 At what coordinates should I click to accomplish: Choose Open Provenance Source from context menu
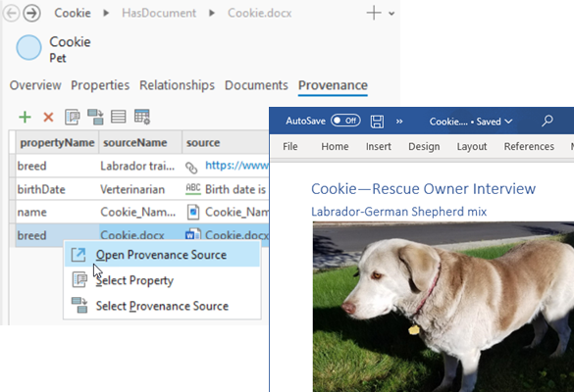click(x=162, y=255)
